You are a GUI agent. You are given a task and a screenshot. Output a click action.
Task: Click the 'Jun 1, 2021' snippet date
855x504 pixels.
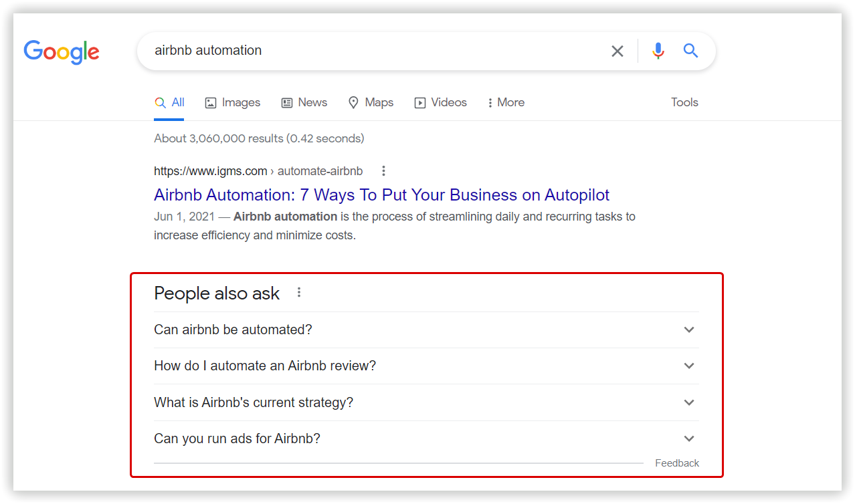(x=184, y=217)
